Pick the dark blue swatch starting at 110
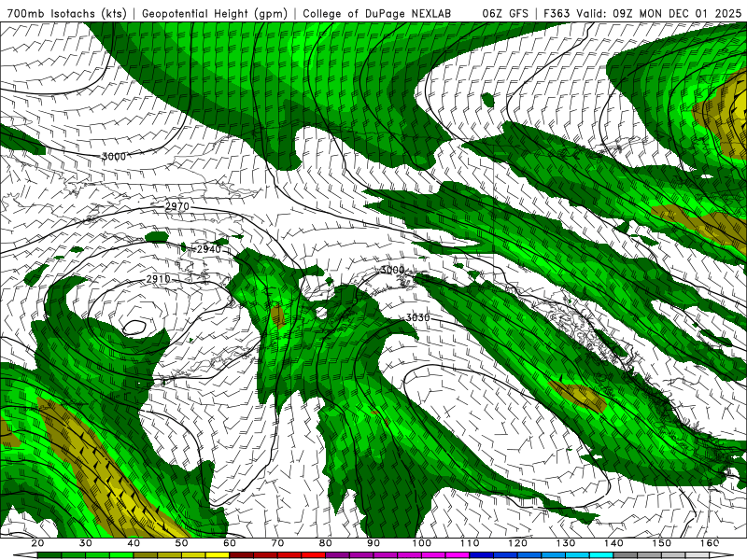 point(481,555)
